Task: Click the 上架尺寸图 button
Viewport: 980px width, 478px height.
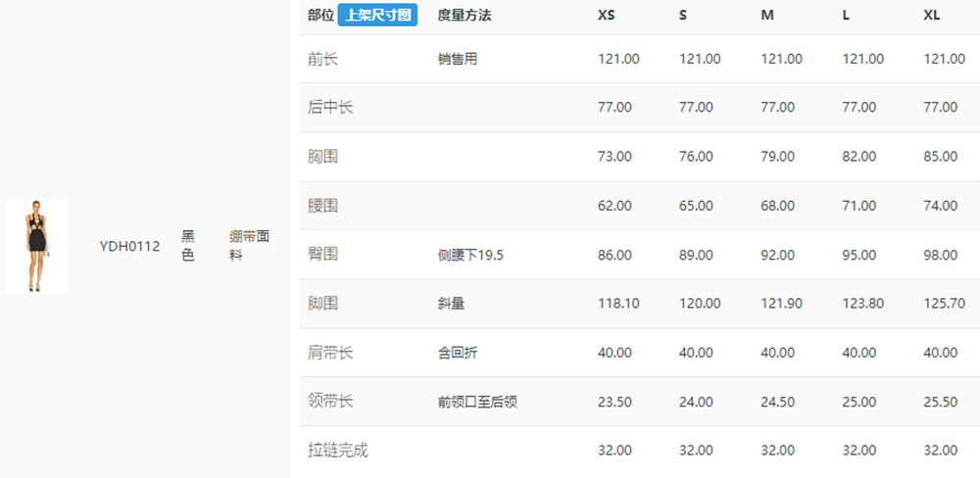Action: 377,15
